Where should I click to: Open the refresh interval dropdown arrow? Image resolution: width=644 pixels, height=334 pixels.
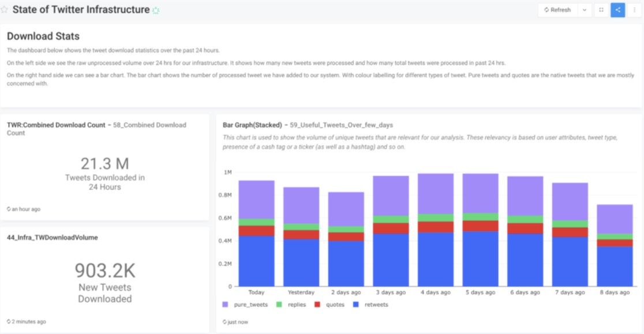coord(584,10)
